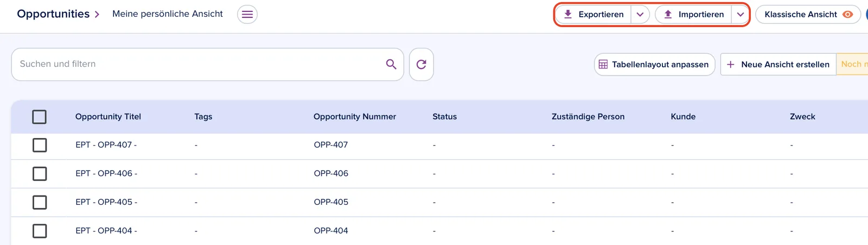Viewport: 868px width, 245px height.
Task: Click the Exportieren download button
Action: (594, 14)
